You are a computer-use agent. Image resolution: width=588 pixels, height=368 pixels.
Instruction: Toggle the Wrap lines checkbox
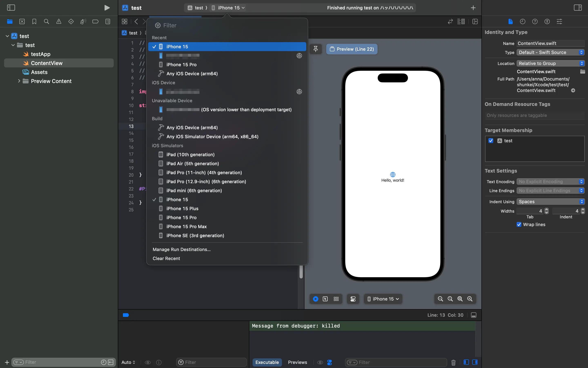point(519,224)
